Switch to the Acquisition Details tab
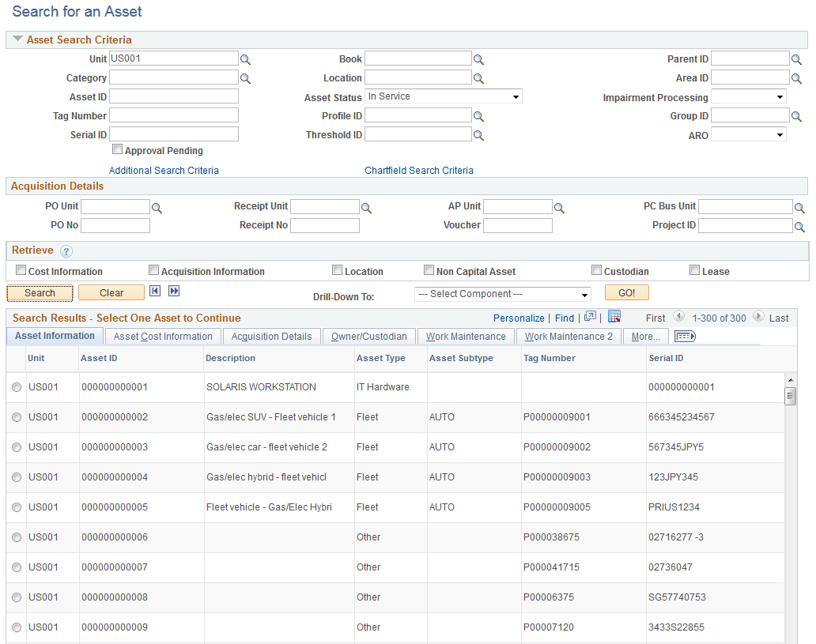Viewport: 816px width, 644px height. point(272,336)
